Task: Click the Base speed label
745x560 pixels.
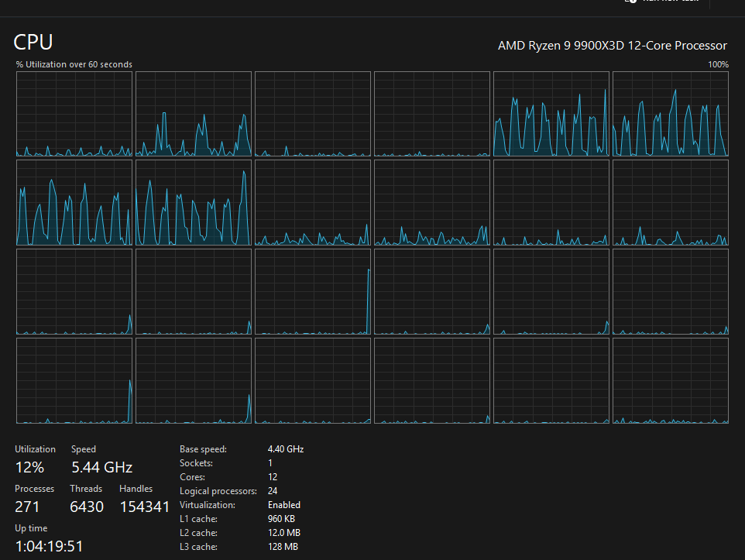Action: point(203,449)
